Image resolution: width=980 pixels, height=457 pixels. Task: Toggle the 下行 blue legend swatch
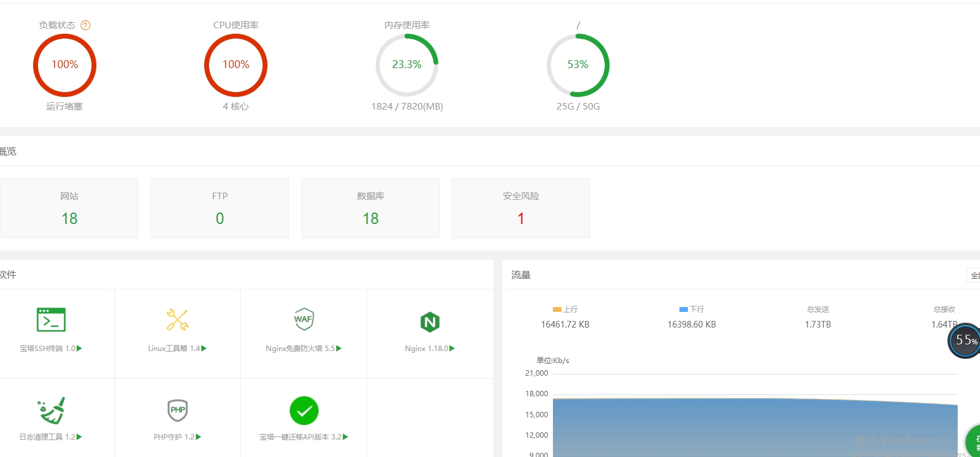coord(684,309)
